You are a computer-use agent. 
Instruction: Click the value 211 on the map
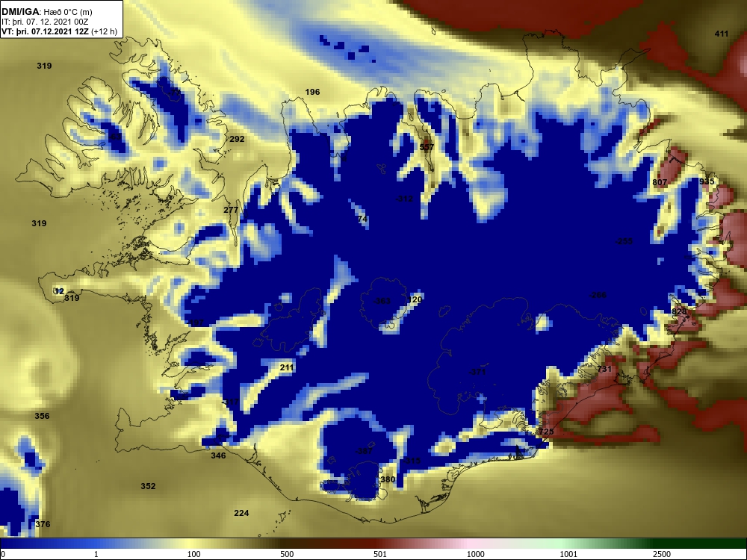pyautogui.click(x=287, y=367)
